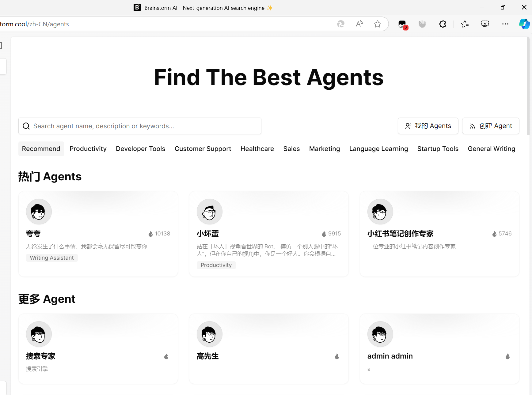
Task: Open the Language Learning category
Action: click(378, 149)
